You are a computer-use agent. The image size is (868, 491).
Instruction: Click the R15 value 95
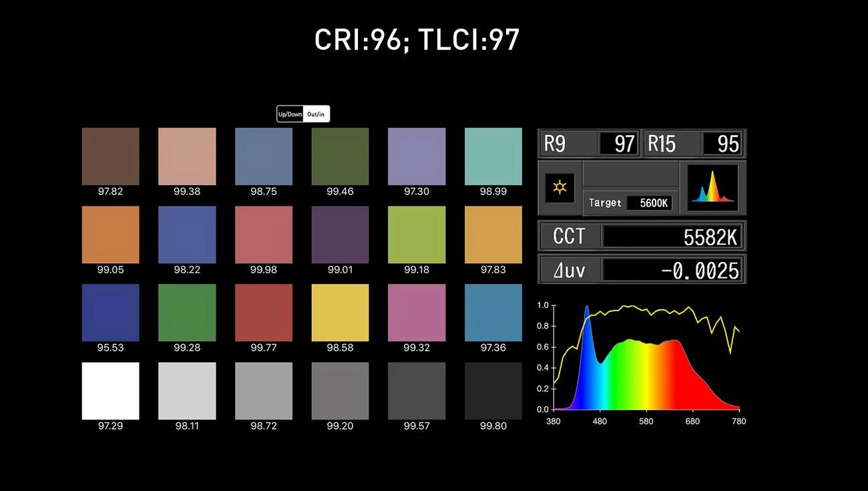[x=721, y=144]
